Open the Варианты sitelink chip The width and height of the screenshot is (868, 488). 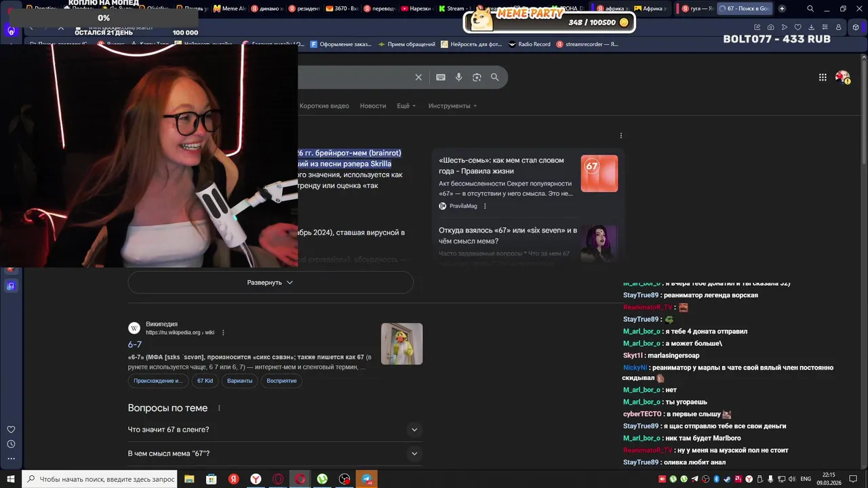tap(240, 381)
